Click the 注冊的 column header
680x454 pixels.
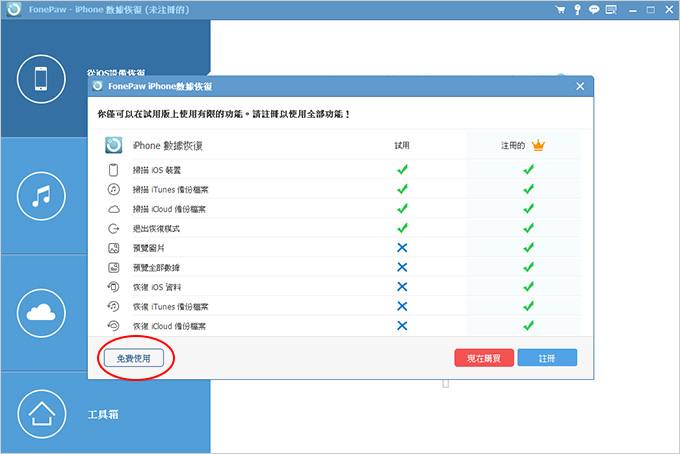tap(513, 145)
